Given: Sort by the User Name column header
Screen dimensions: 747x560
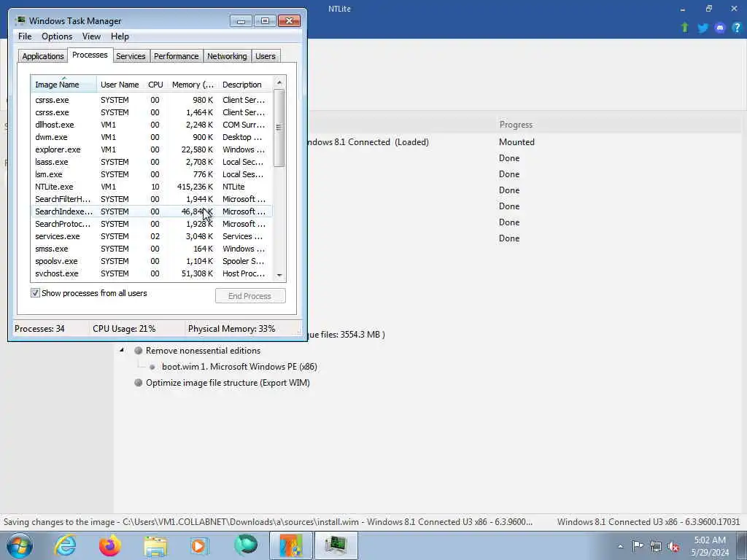Looking at the screenshot, I should click(120, 85).
